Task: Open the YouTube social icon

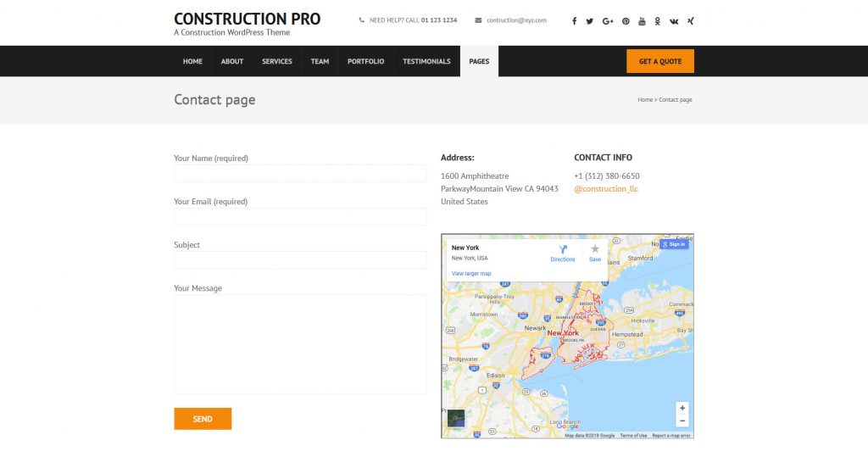Action: point(642,21)
